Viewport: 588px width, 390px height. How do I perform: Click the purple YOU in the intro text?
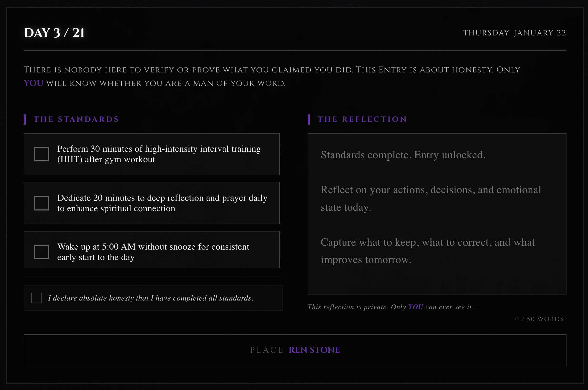[33, 83]
